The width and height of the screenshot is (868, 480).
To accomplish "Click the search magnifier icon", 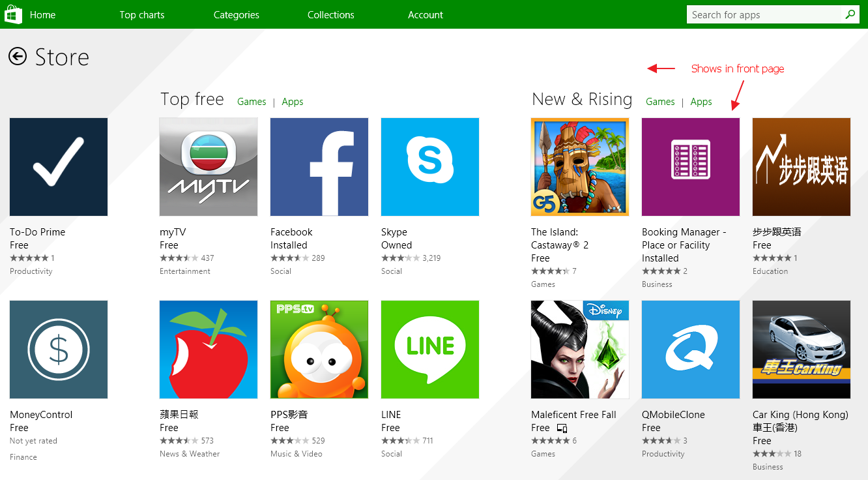I will coord(850,14).
